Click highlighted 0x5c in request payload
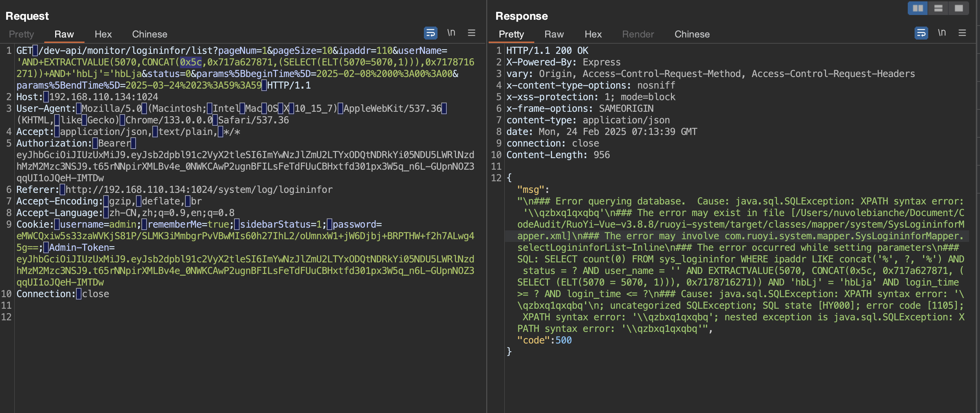Image resolution: width=980 pixels, height=413 pixels. click(x=190, y=62)
